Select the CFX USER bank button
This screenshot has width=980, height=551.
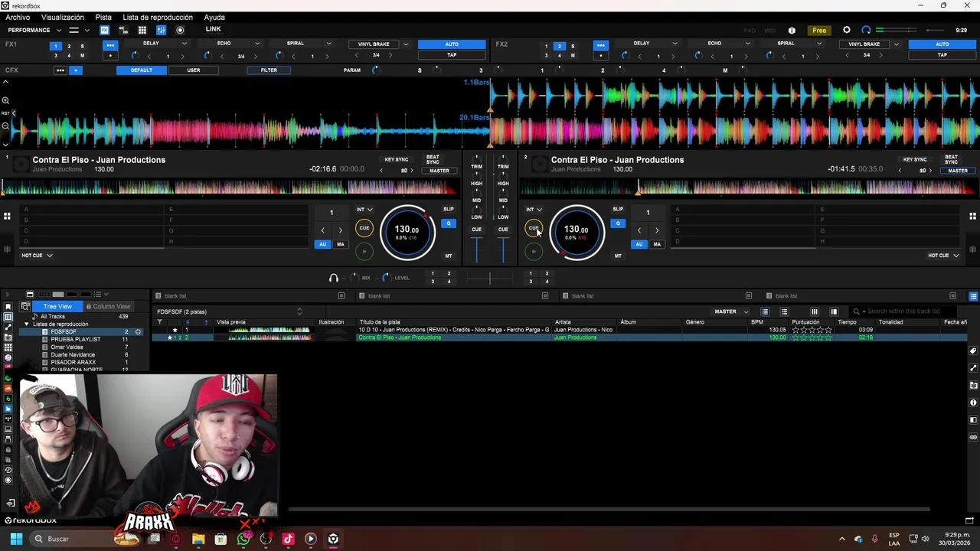pyautogui.click(x=194, y=70)
